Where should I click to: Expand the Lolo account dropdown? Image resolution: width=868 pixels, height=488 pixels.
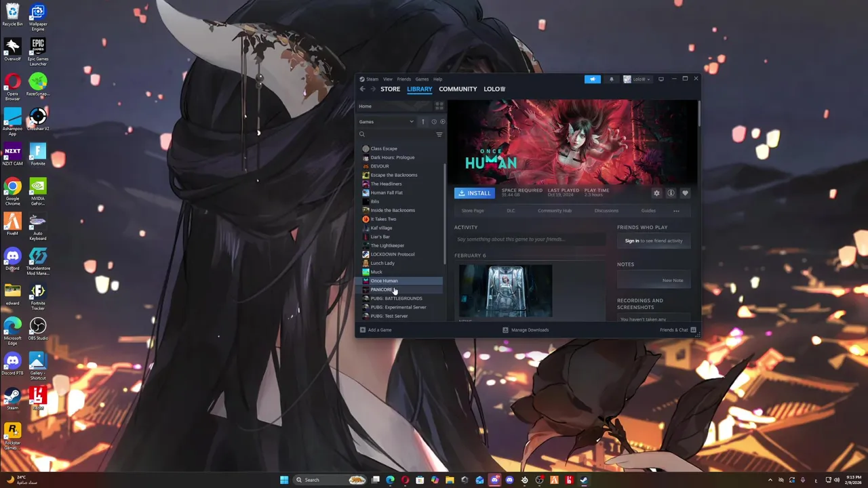point(637,79)
